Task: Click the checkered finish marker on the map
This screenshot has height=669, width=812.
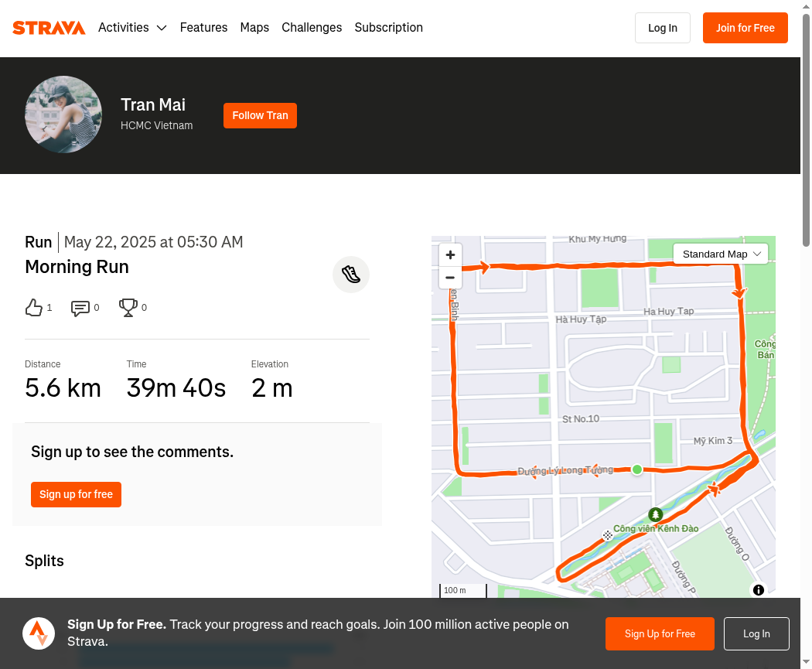Action: [607, 535]
